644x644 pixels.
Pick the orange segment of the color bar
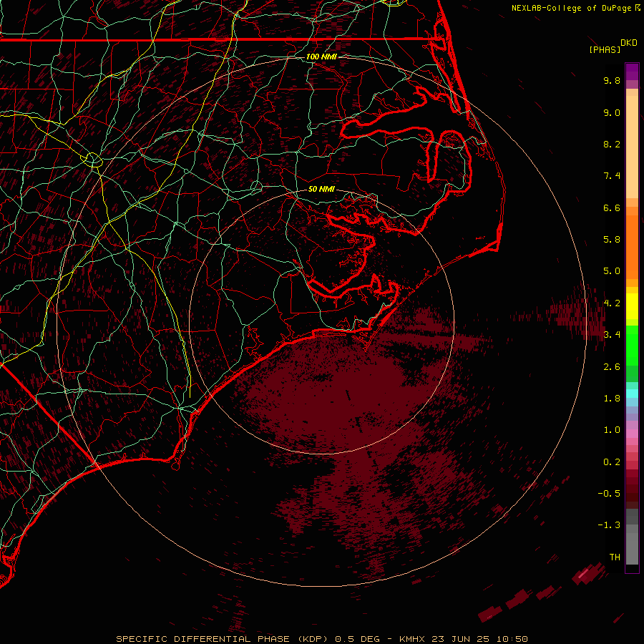pos(632,246)
